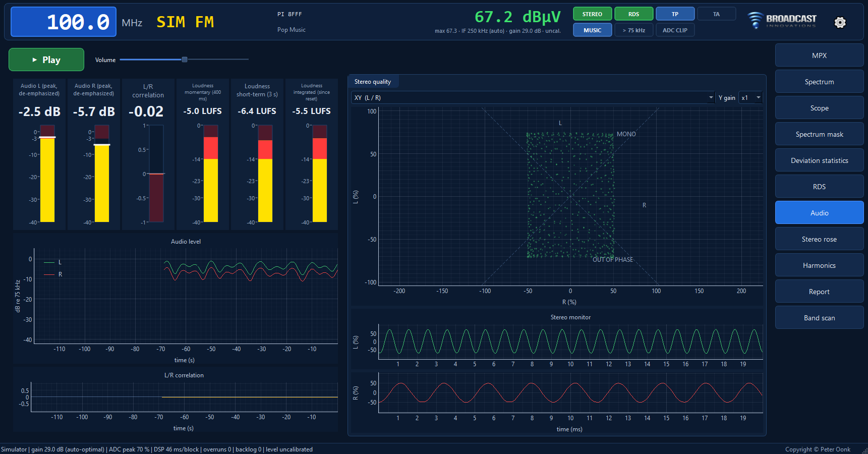Click the Broadcast Innovations logo
Screen dimensions: 868x454
782,20
